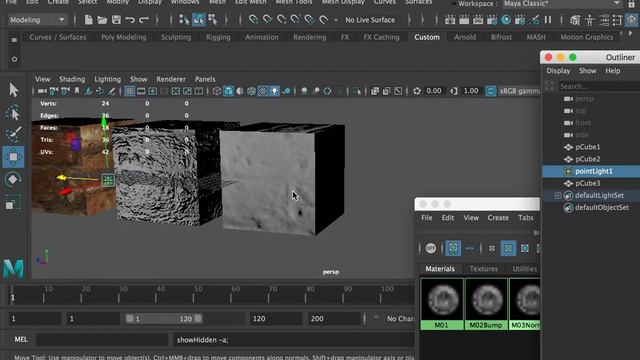This screenshot has height=360, width=640.
Task: Start IPR render from the status line
Action: [478, 20]
